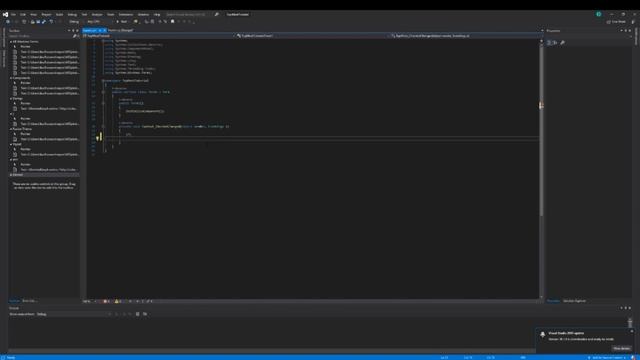The image size is (640, 360).
Task: Click the Navigate Backward toolbar icon
Action: [8, 22]
